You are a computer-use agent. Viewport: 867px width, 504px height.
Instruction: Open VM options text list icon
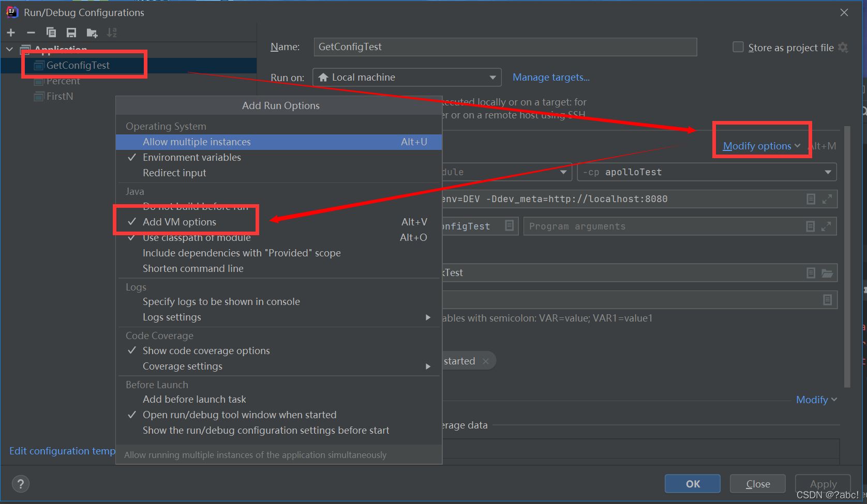pos(811,199)
